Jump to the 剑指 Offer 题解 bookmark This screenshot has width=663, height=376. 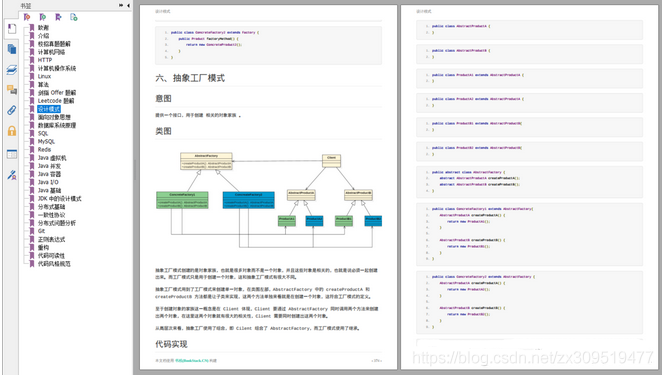[57, 93]
